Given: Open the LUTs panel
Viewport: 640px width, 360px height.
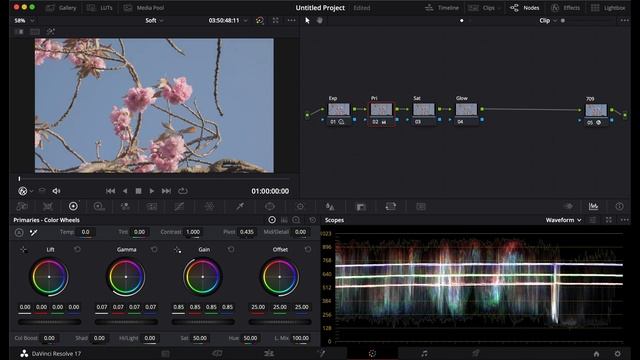Looking at the screenshot, I should [x=100, y=8].
